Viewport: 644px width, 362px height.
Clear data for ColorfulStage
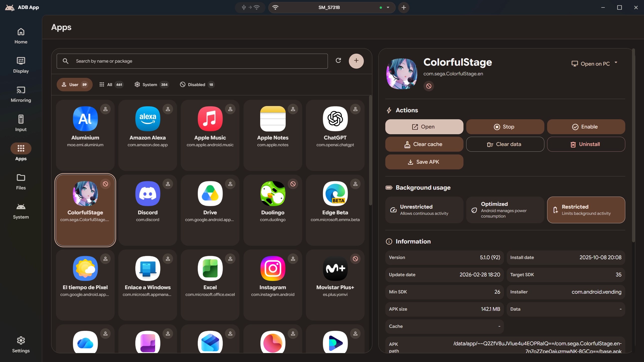point(505,144)
